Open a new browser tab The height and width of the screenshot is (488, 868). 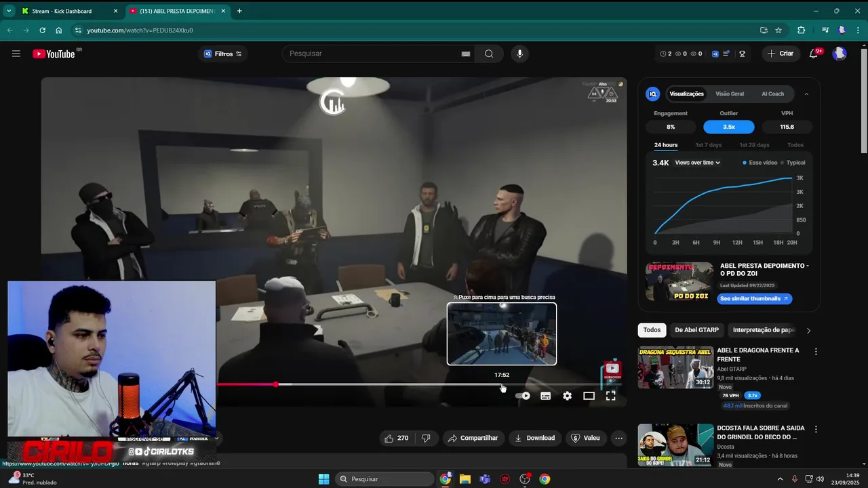click(239, 11)
